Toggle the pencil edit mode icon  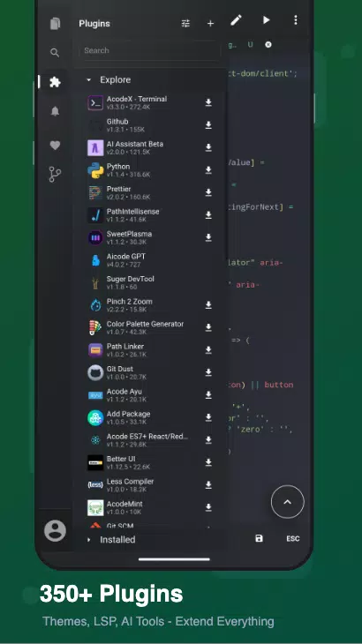pos(236,20)
